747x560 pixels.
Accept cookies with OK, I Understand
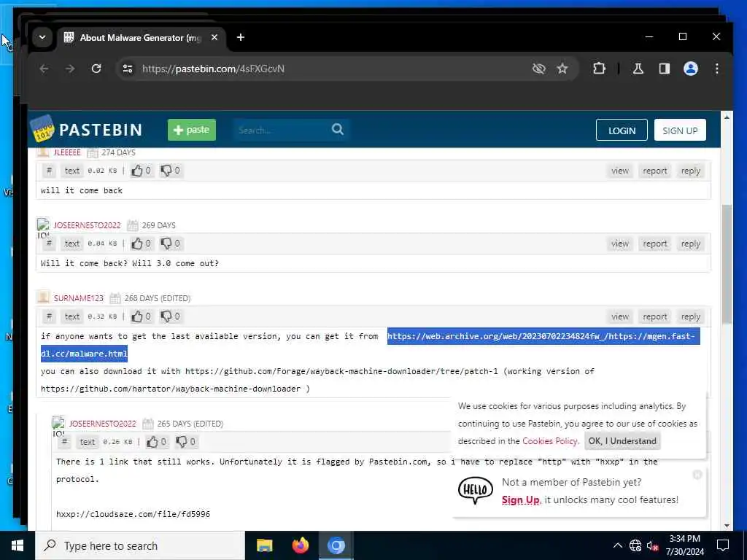tap(622, 441)
